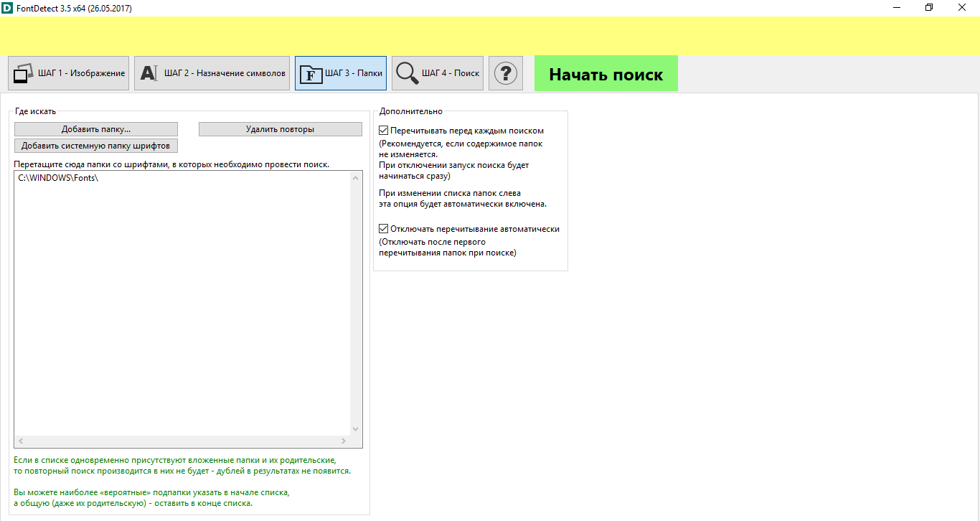Toggle 'Перечитывать перед каждым поиском' checkbox
Viewport: 980px width, 521px height.
click(x=383, y=131)
